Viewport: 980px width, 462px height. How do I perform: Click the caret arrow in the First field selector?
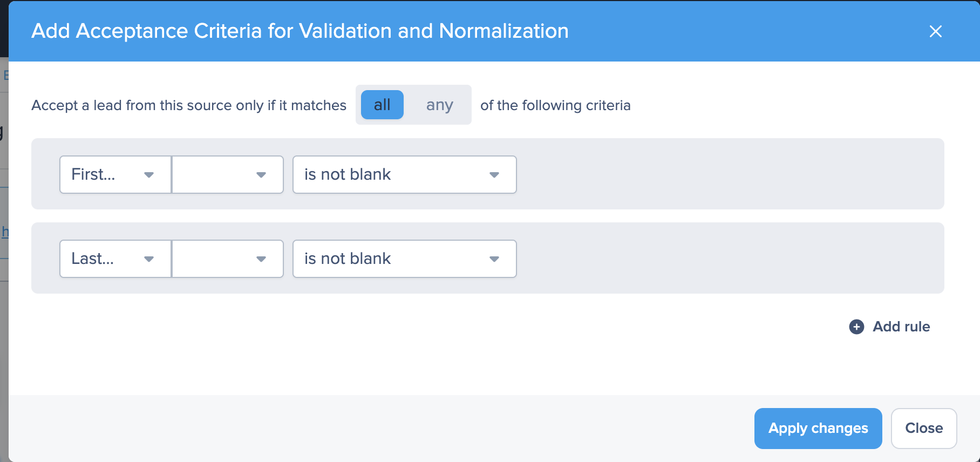click(x=149, y=175)
